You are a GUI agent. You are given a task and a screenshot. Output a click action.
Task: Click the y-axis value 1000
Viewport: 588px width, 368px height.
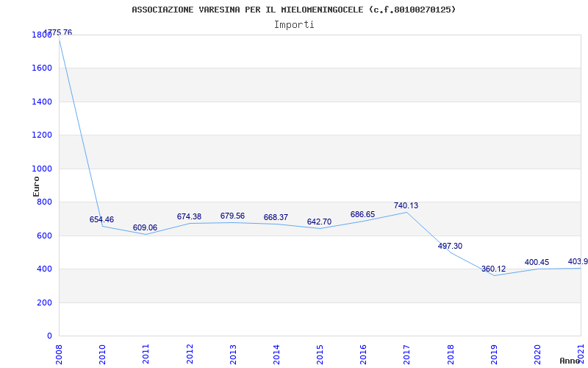click(x=42, y=169)
